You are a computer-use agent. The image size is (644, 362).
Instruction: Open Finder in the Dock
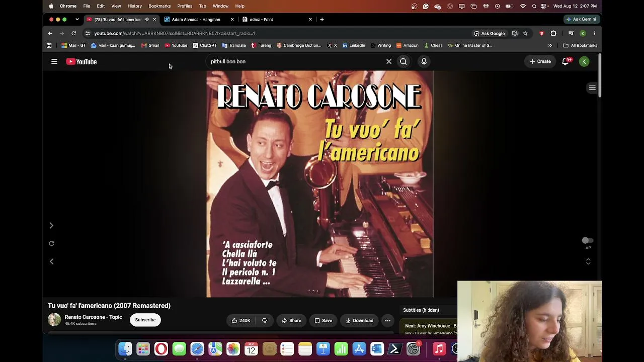click(x=125, y=349)
